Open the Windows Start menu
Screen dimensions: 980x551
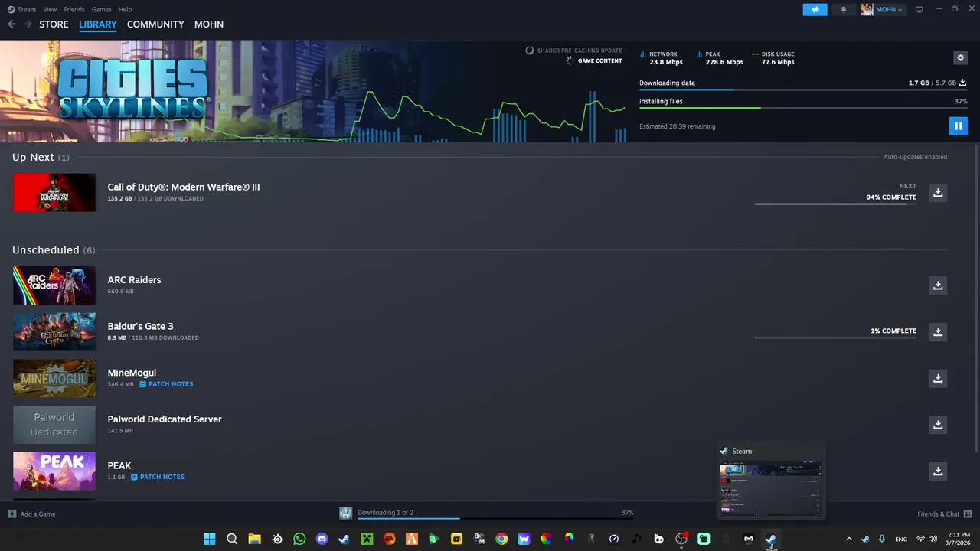(209, 539)
